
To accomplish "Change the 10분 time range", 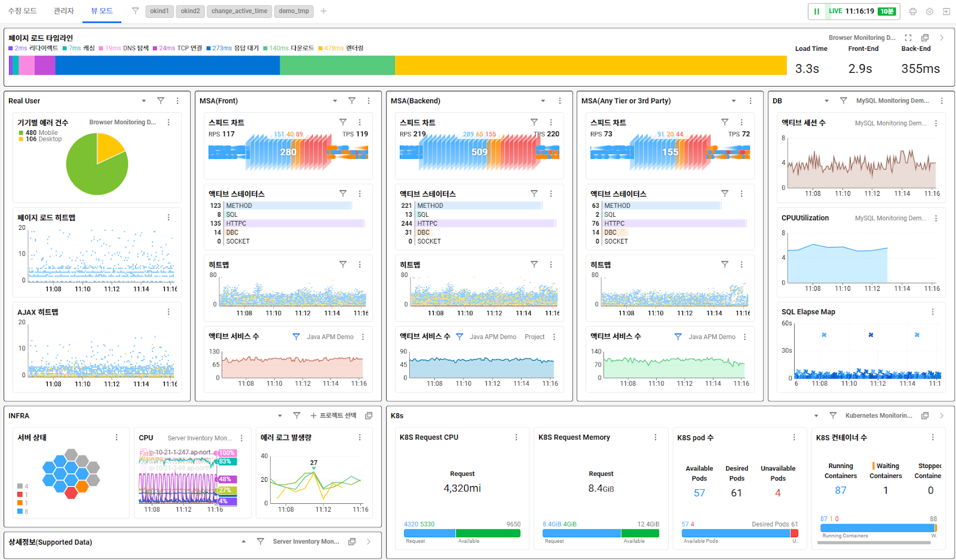I will (x=887, y=11).
